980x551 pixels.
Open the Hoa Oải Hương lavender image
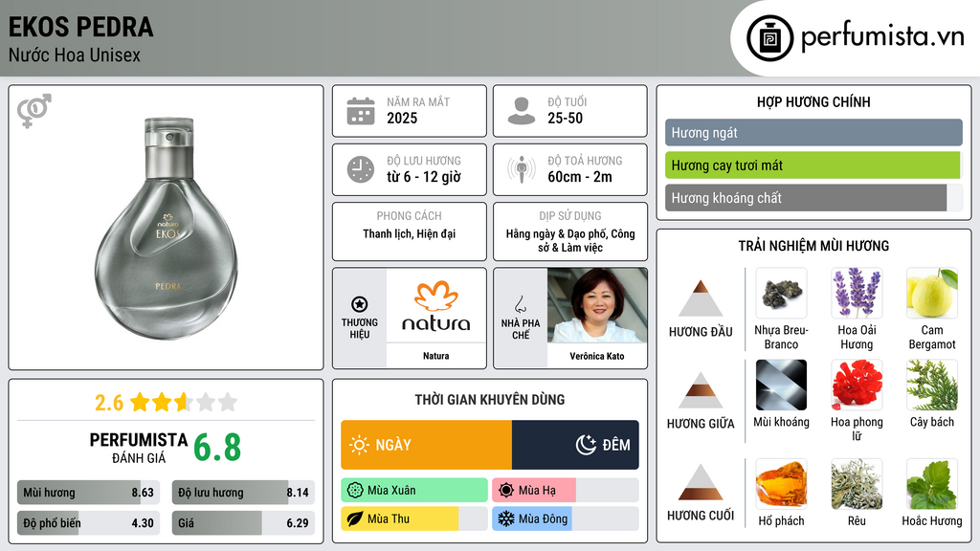click(857, 293)
